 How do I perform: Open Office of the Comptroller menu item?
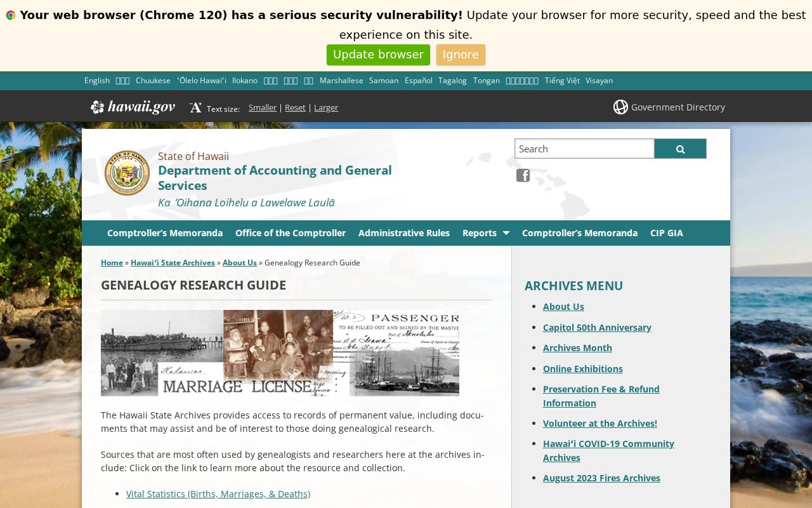click(x=291, y=233)
